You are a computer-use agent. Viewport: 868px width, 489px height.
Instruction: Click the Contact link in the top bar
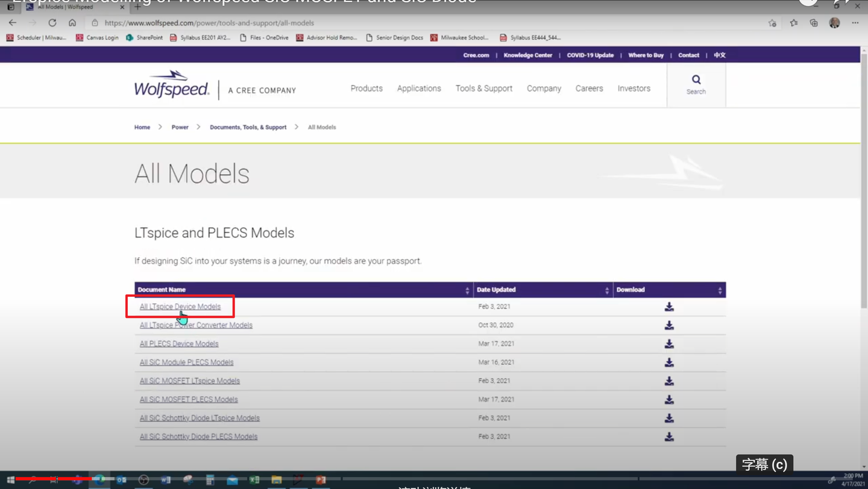tap(688, 55)
